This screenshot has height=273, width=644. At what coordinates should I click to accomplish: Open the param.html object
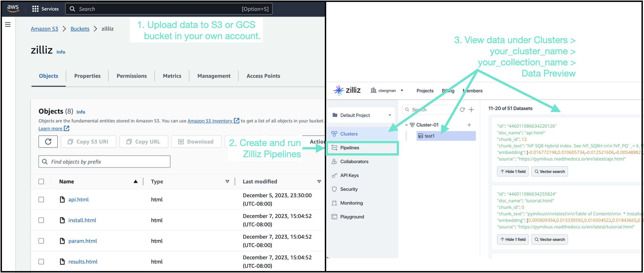(83, 241)
